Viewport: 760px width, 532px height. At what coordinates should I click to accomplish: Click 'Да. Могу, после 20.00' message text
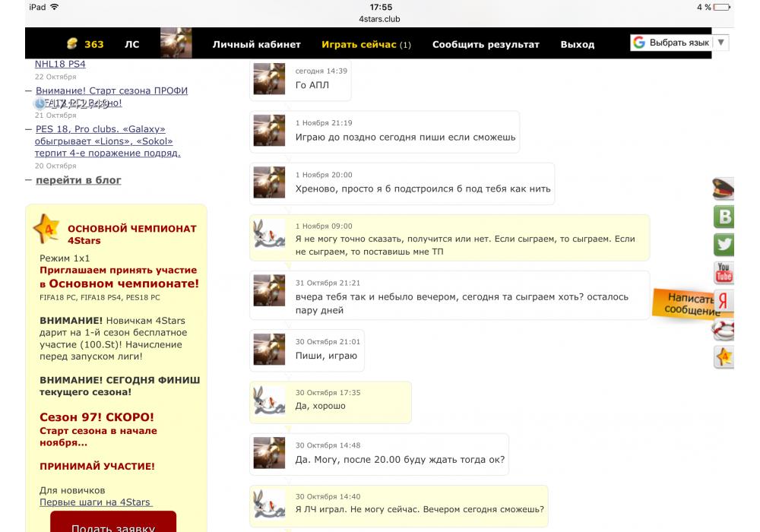(x=400, y=459)
